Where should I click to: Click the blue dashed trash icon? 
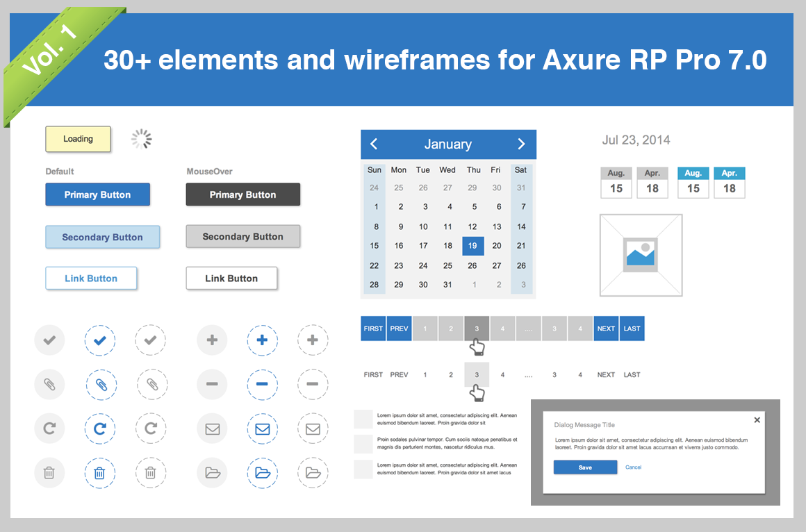(x=100, y=474)
